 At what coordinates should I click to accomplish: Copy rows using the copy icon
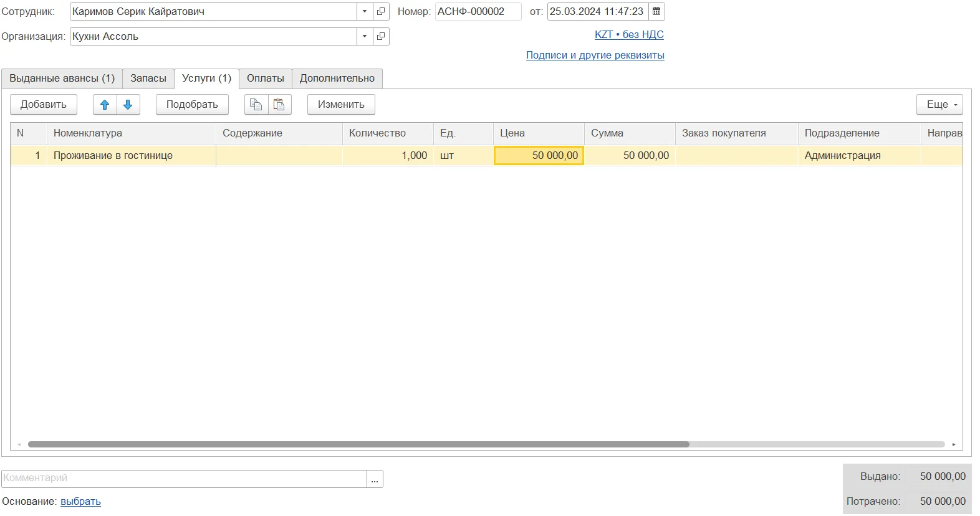(256, 105)
